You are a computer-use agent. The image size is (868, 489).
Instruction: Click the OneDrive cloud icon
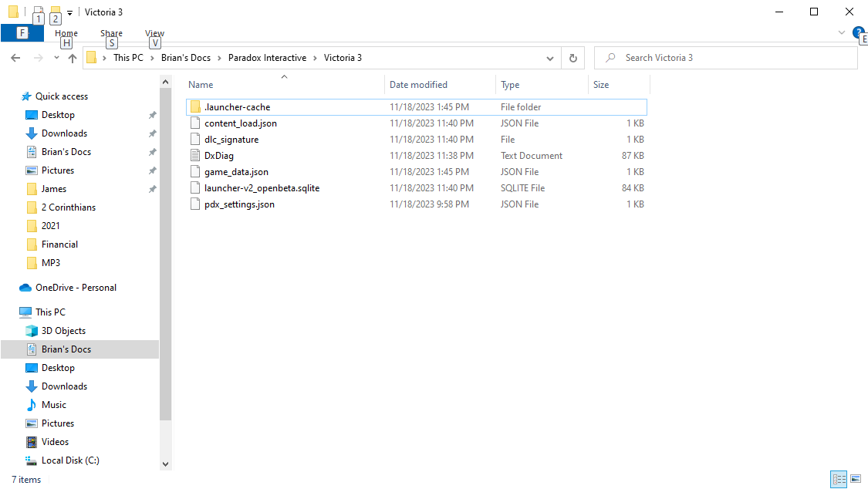point(25,288)
